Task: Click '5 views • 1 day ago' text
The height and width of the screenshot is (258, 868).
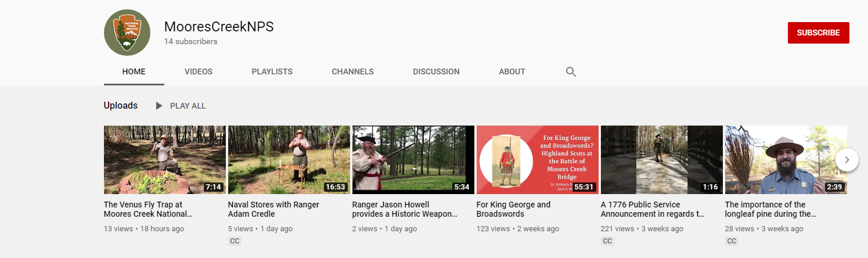Action: click(261, 229)
